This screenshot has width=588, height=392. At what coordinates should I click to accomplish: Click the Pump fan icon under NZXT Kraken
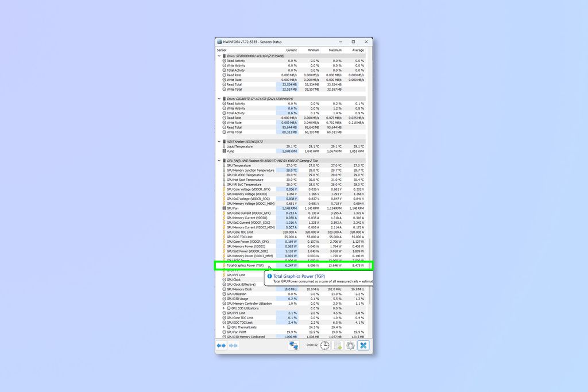[223, 152]
